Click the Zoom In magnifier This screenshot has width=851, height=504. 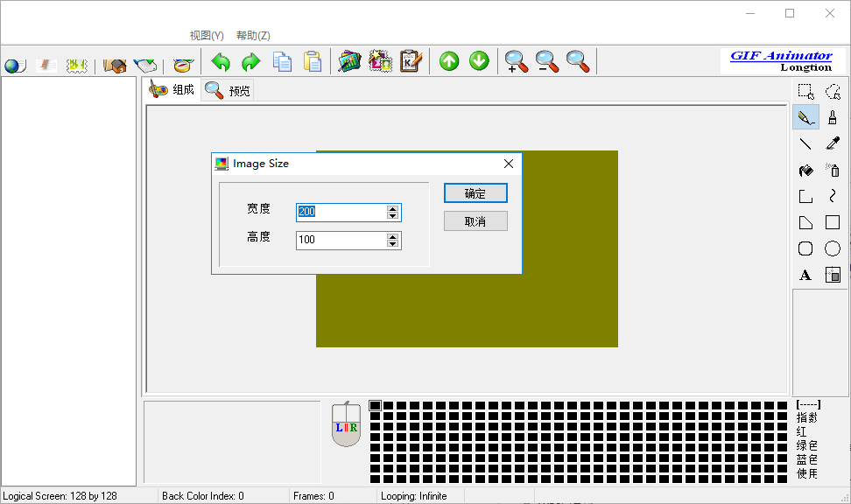pyautogui.click(x=517, y=61)
